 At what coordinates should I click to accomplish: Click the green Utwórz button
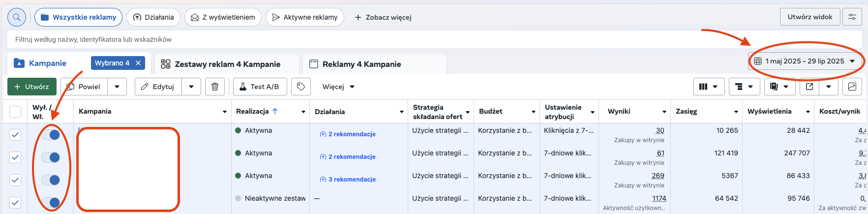[x=32, y=87]
